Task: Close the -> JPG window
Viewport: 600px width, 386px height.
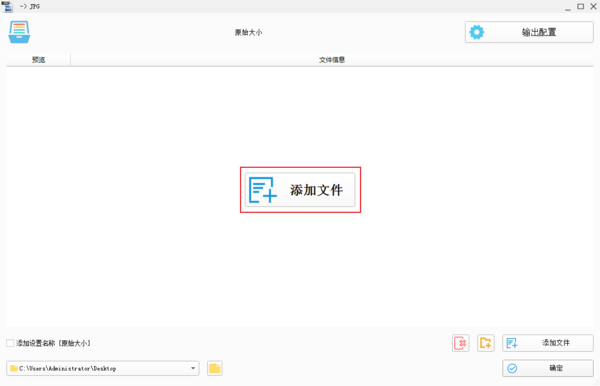Action: tap(593, 7)
